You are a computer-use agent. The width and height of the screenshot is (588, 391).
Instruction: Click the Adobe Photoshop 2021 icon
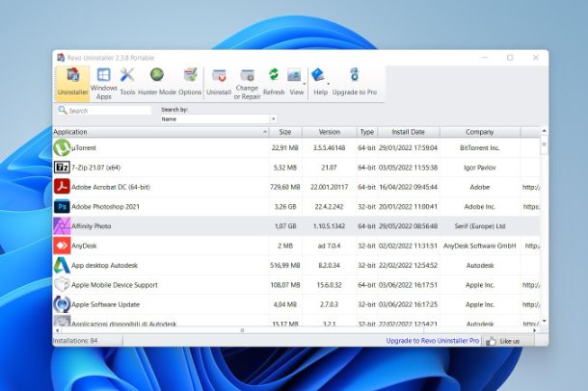pos(62,206)
